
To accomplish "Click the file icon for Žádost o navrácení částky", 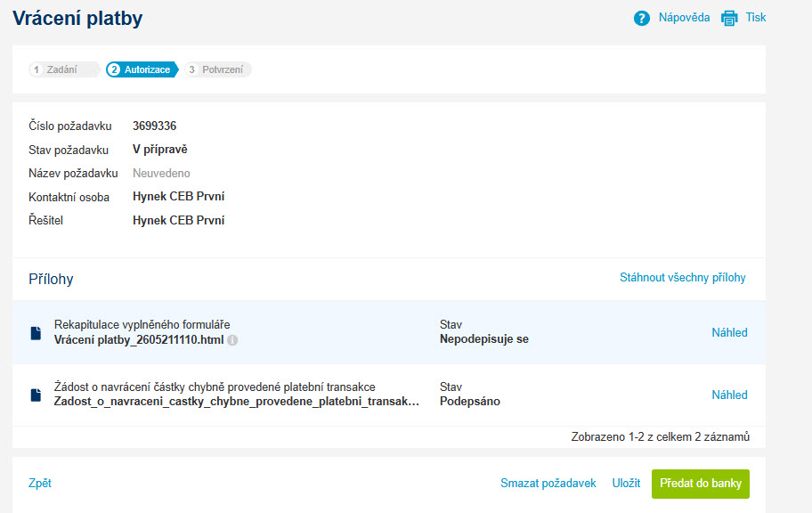I will (x=36, y=395).
